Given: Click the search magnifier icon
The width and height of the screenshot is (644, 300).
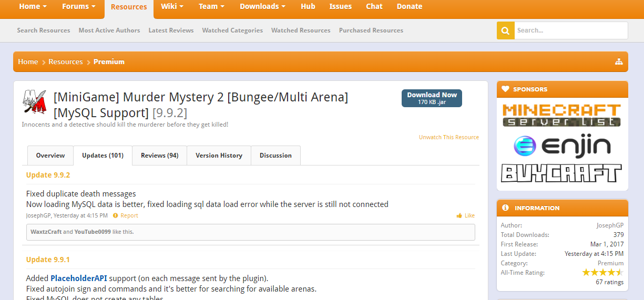Looking at the screenshot, I should pyautogui.click(x=505, y=30).
